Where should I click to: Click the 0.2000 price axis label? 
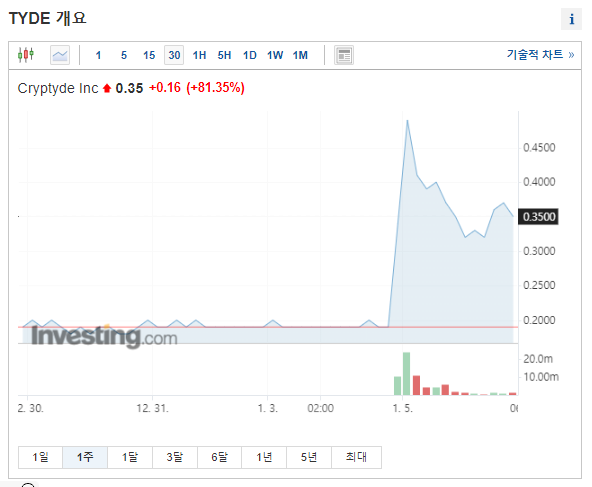pyautogui.click(x=539, y=321)
